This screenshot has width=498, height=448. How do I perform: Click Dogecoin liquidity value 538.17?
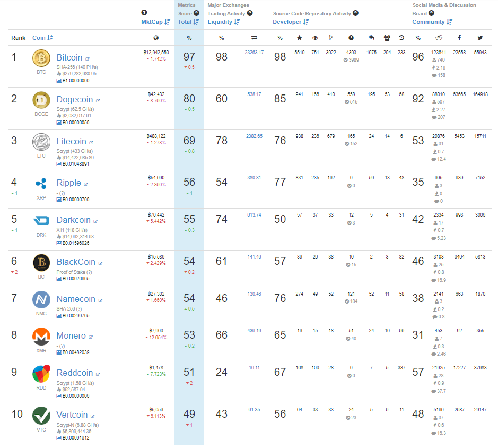pyautogui.click(x=254, y=94)
